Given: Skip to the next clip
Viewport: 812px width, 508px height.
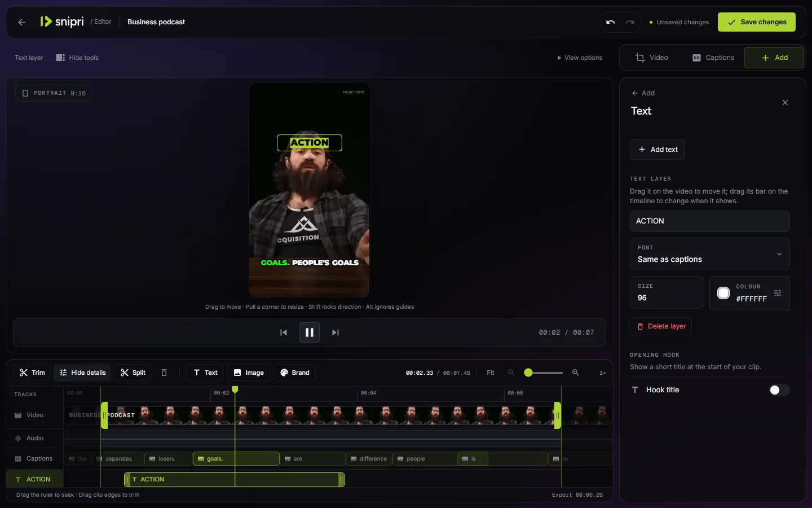Looking at the screenshot, I should coord(336,332).
